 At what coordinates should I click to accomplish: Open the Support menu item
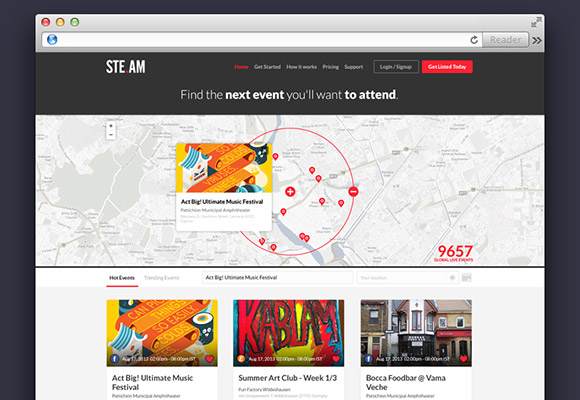354,67
